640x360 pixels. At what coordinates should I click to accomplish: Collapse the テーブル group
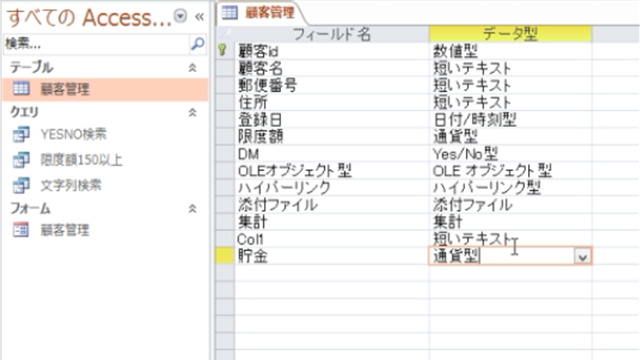pyautogui.click(x=192, y=68)
